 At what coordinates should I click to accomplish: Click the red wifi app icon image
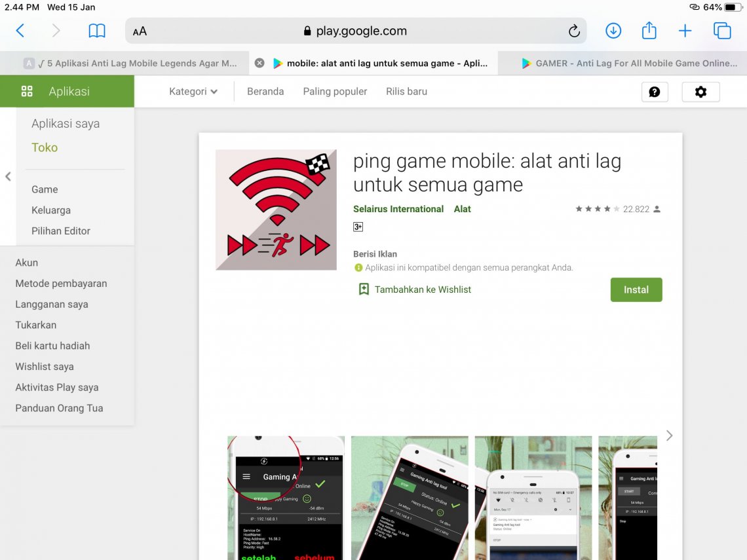point(277,210)
